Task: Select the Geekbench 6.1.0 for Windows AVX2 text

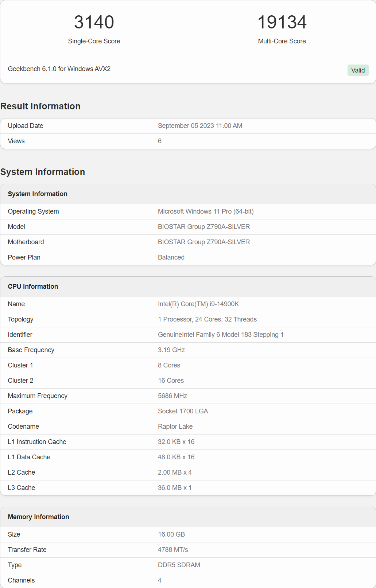Action: pos(59,69)
